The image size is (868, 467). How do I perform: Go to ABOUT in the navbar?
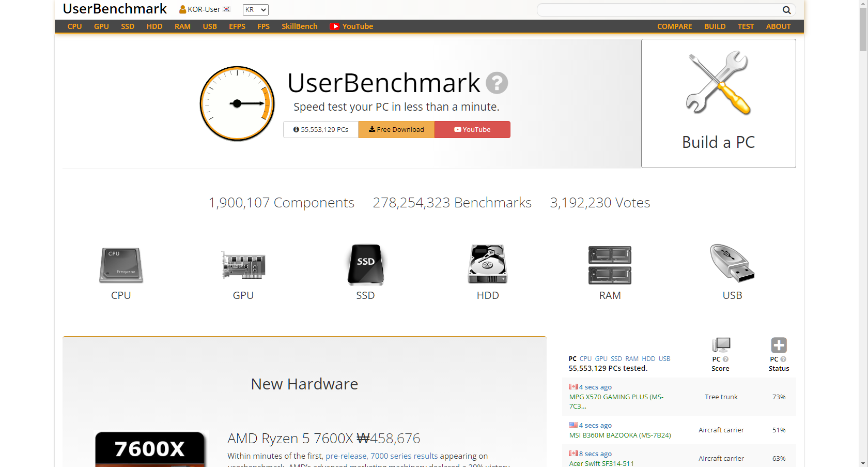coord(778,26)
